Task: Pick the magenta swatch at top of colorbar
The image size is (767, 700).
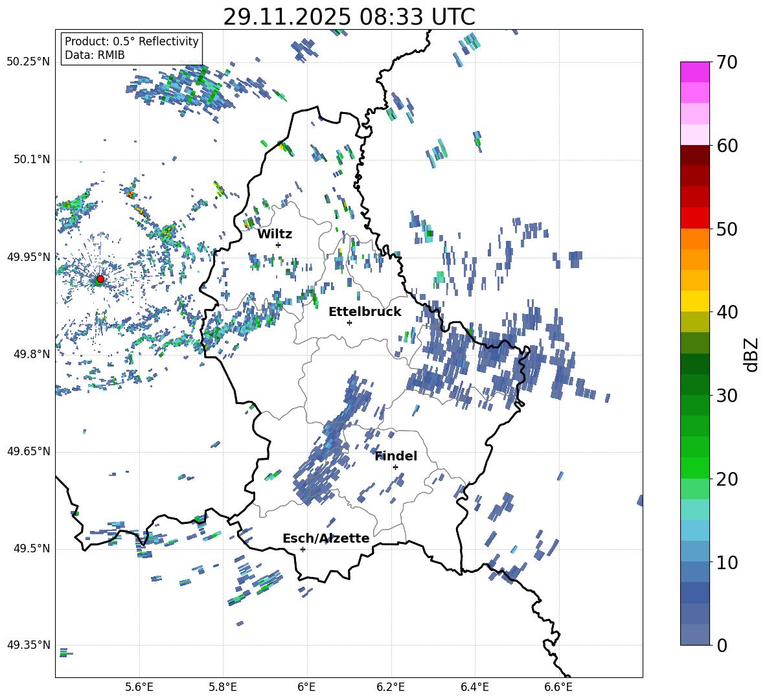Action: pyautogui.click(x=695, y=72)
